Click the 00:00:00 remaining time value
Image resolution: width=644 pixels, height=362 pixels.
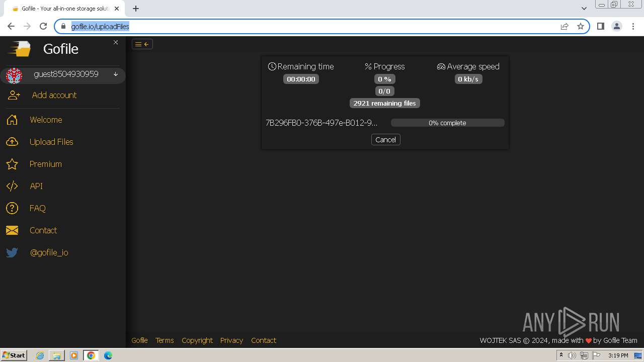(x=301, y=79)
